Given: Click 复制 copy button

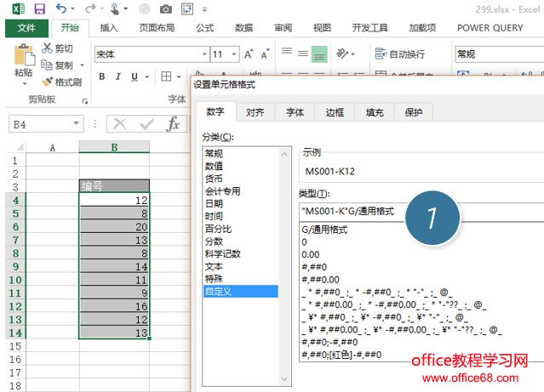Looking at the screenshot, I should point(58,65).
